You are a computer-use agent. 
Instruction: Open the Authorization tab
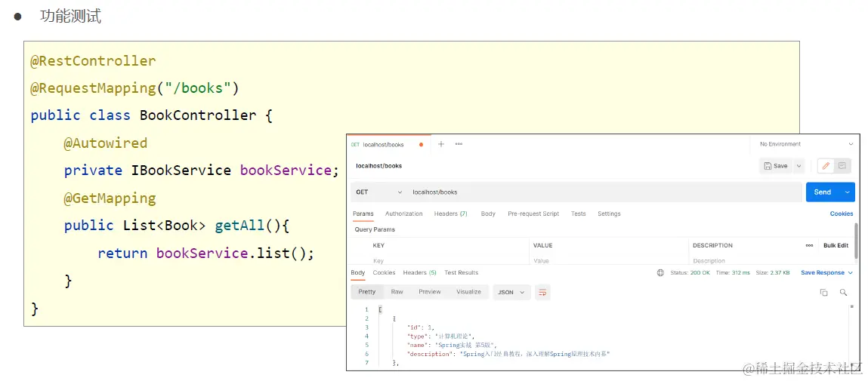(x=403, y=214)
